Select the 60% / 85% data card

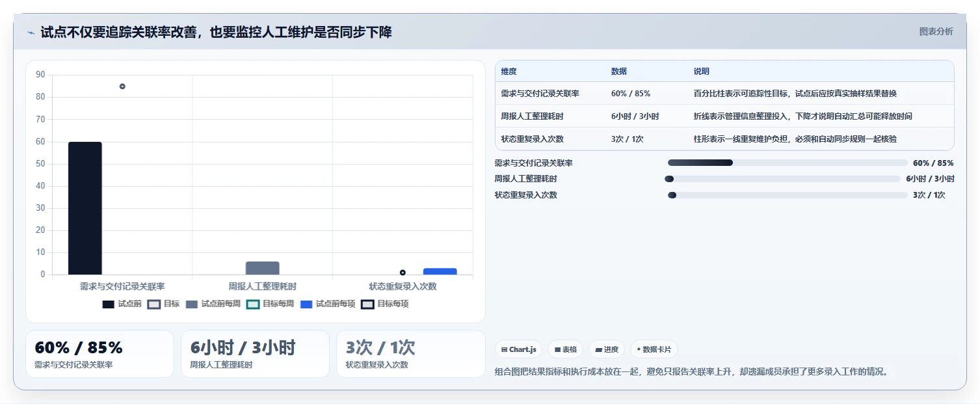coord(99,354)
